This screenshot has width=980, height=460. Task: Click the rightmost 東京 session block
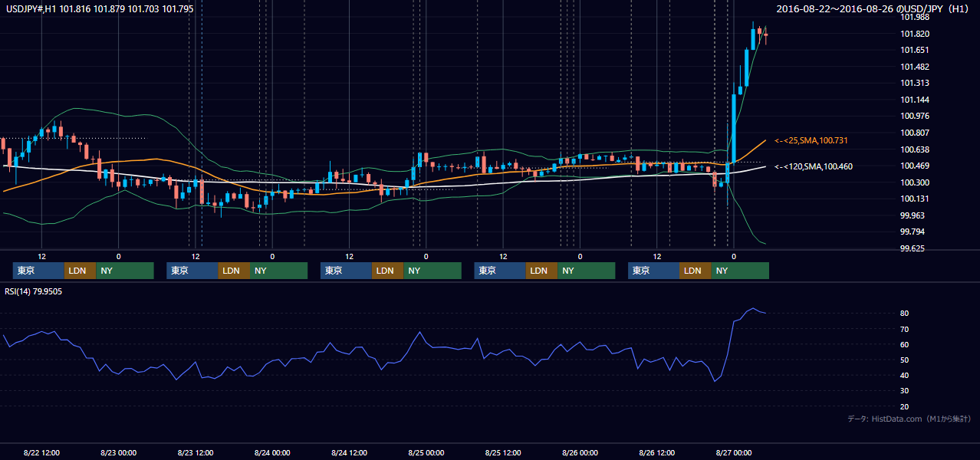pos(653,271)
